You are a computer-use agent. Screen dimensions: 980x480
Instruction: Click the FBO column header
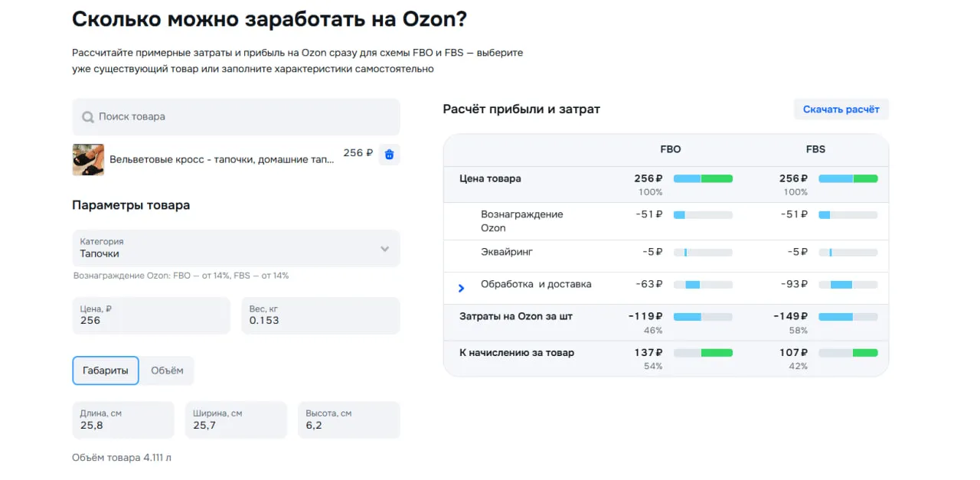670,149
